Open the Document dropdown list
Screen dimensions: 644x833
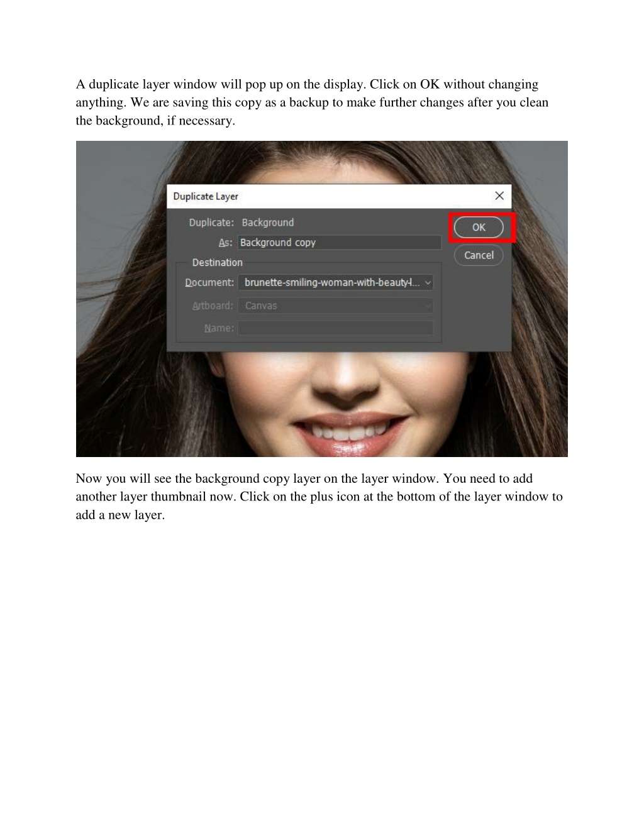pyautogui.click(x=335, y=283)
